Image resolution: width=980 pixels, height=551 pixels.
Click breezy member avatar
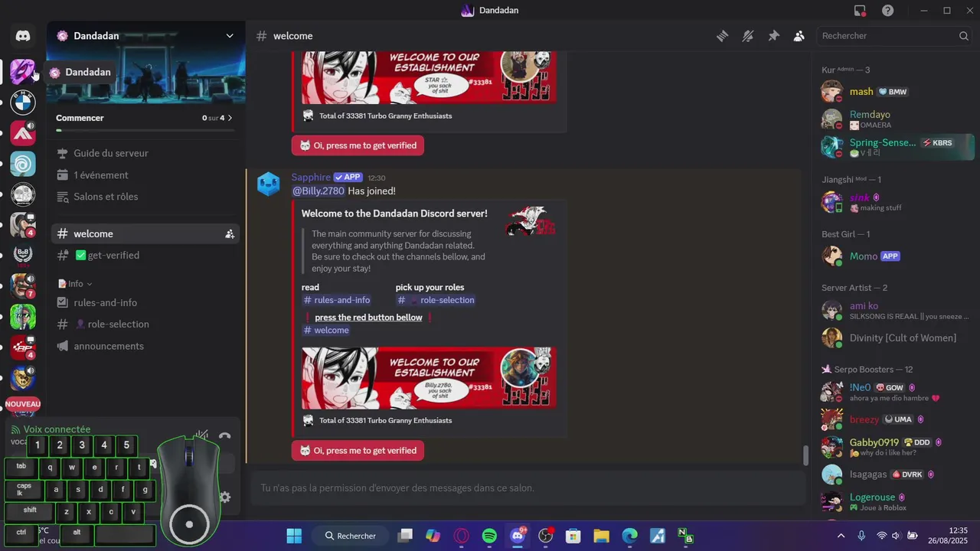point(832,419)
